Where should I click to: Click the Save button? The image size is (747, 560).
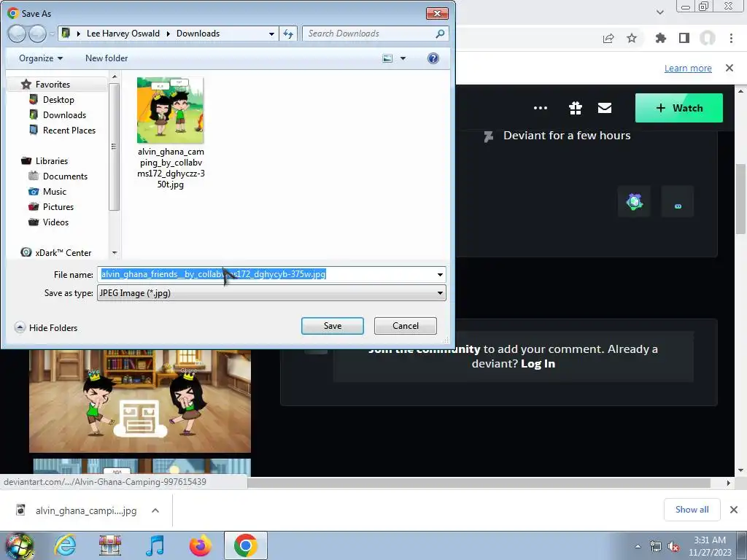click(333, 326)
